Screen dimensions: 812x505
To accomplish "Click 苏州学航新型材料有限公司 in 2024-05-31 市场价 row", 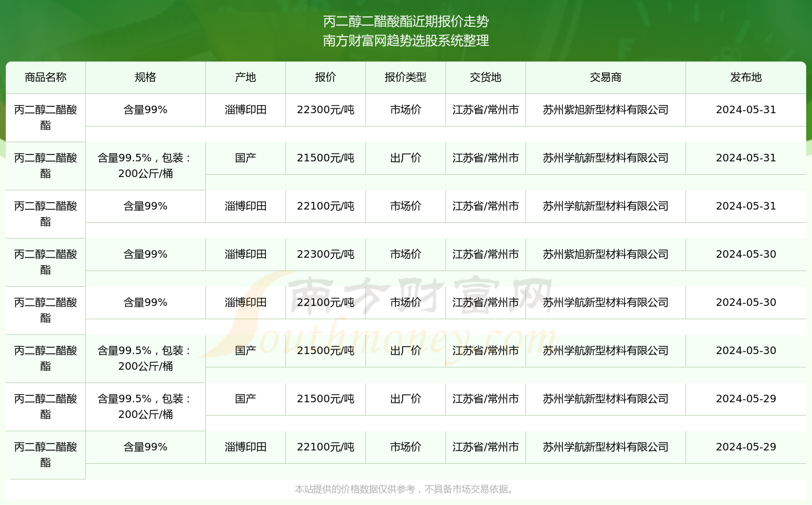I will coord(606,206).
